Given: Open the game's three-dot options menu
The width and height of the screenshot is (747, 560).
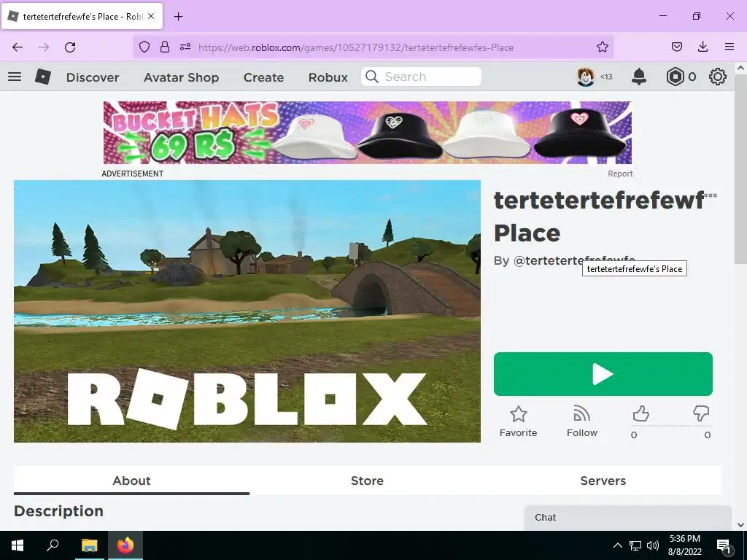Looking at the screenshot, I should [711, 195].
